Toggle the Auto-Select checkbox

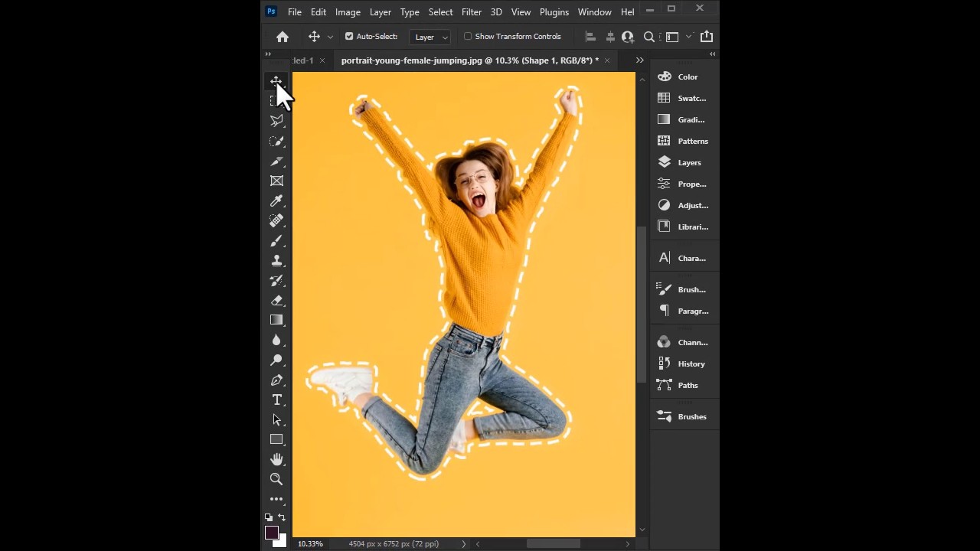pos(349,36)
